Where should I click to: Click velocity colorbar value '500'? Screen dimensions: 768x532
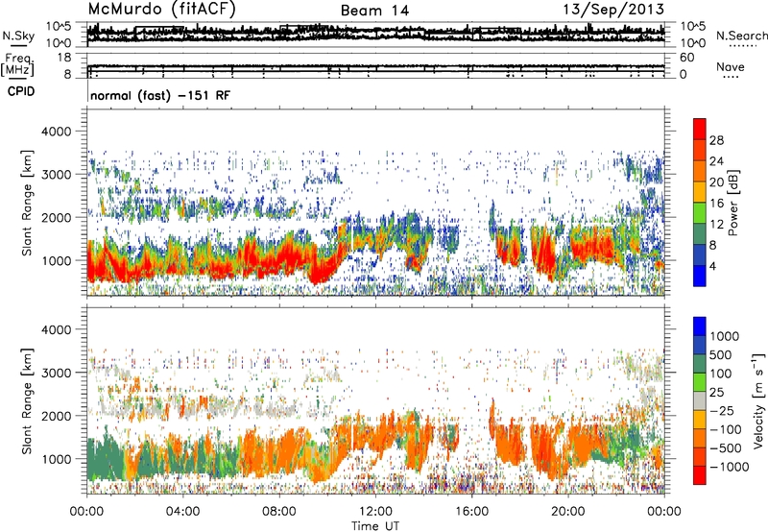(721, 354)
